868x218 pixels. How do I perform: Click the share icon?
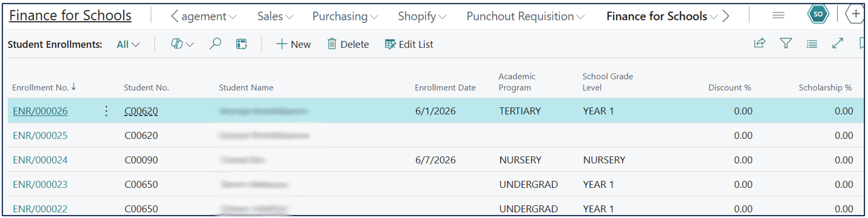pyautogui.click(x=759, y=43)
